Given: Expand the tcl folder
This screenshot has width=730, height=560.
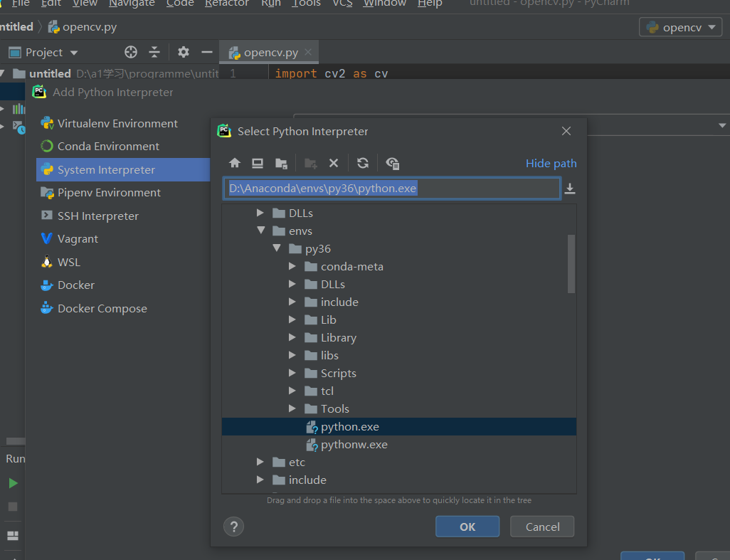Looking at the screenshot, I should point(292,391).
